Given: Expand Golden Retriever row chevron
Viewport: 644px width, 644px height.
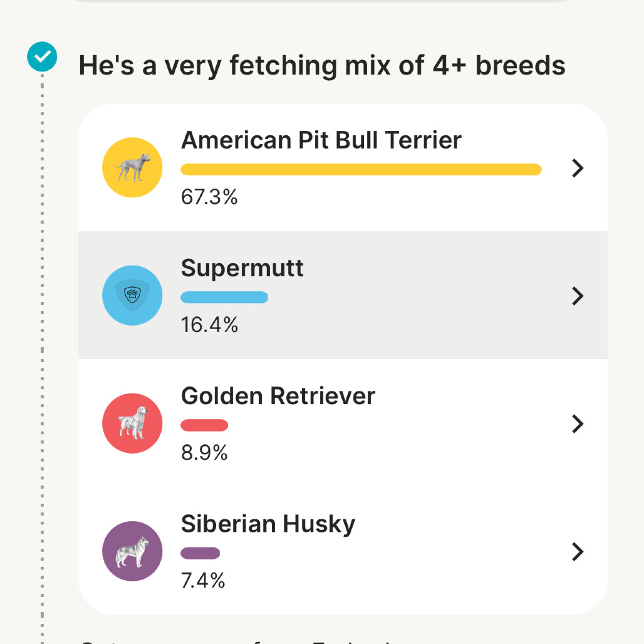Looking at the screenshot, I should tap(578, 424).
